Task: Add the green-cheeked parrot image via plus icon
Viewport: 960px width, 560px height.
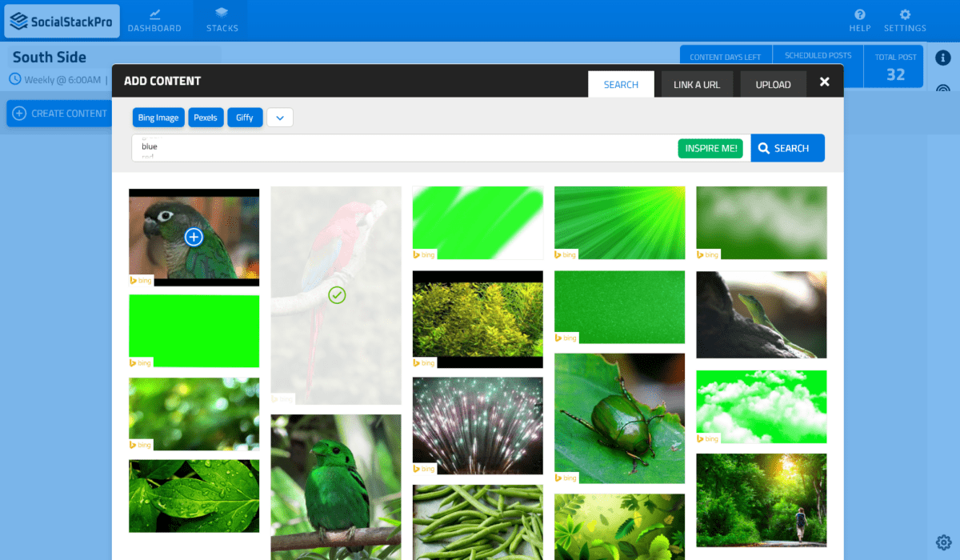Action: tap(194, 237)
